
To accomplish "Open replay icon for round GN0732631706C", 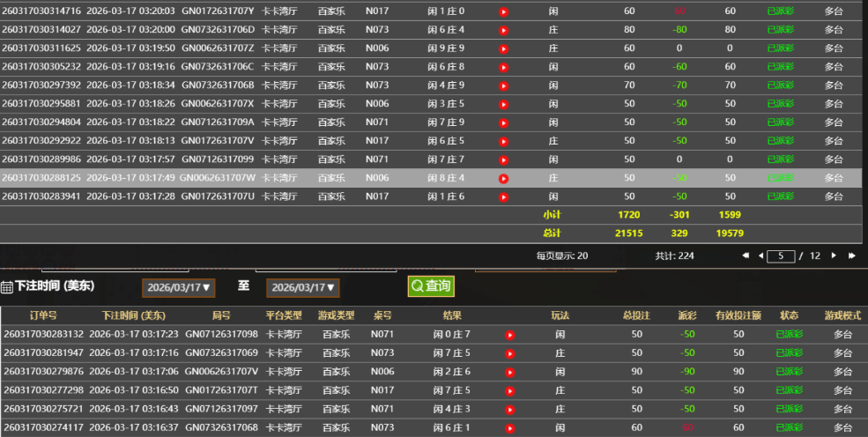I will click(x=503, y=68).
